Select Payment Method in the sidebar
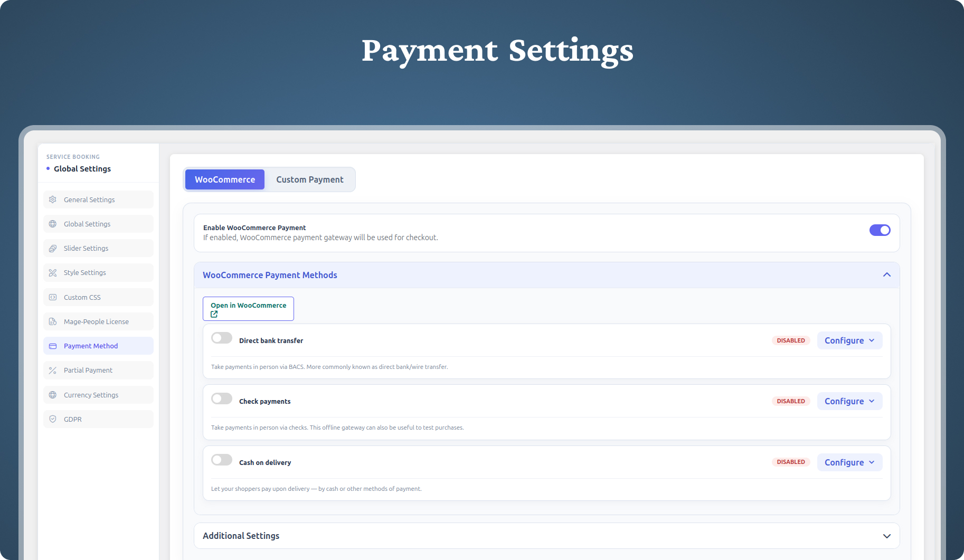The image size is (964, 560). [x=99, y=346]
